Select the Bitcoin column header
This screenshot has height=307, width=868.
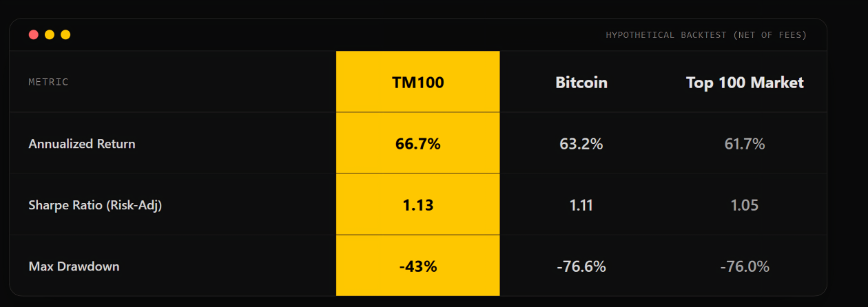click(x=581, y=83)
